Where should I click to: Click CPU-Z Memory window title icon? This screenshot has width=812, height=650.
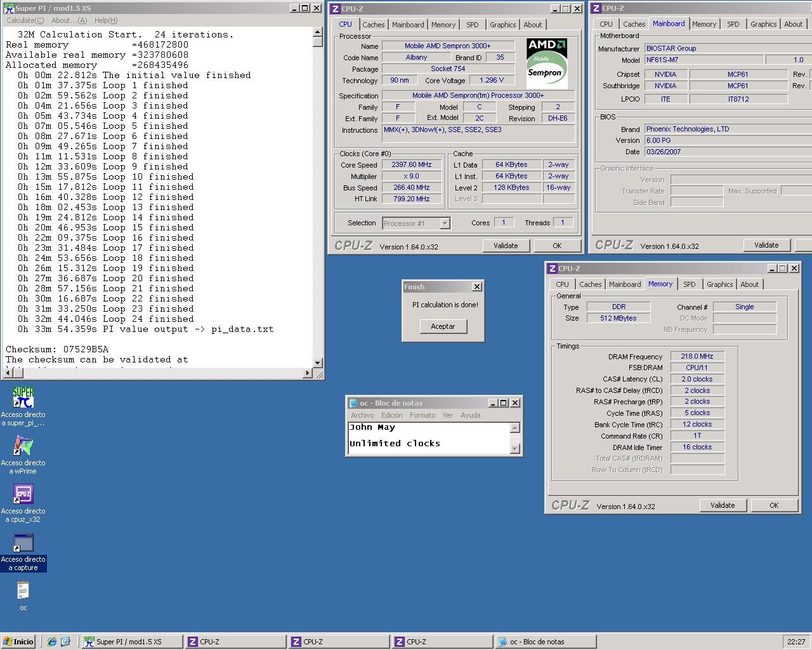pyautogui.click(x=552, y=269)
